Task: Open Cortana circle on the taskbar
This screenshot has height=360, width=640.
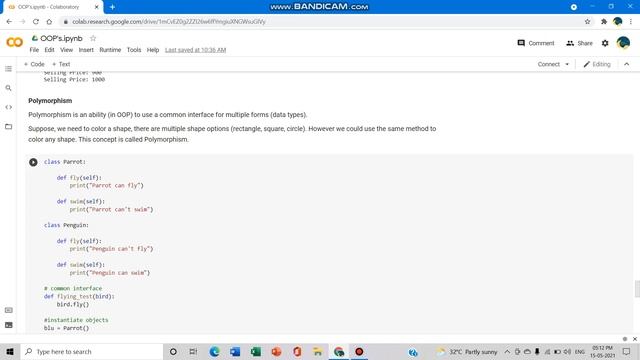Action: click(x=173, y=351)
